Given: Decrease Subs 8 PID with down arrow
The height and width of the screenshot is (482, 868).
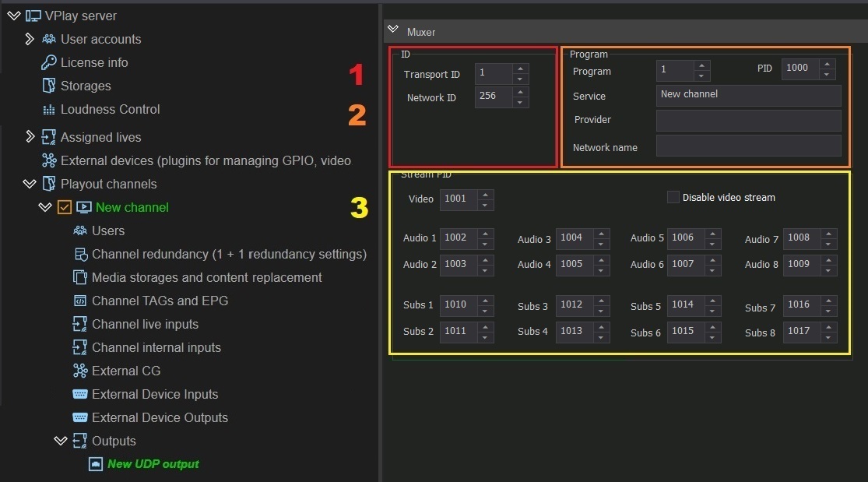Looking at the screenshot, I should [x=829, y=337].
